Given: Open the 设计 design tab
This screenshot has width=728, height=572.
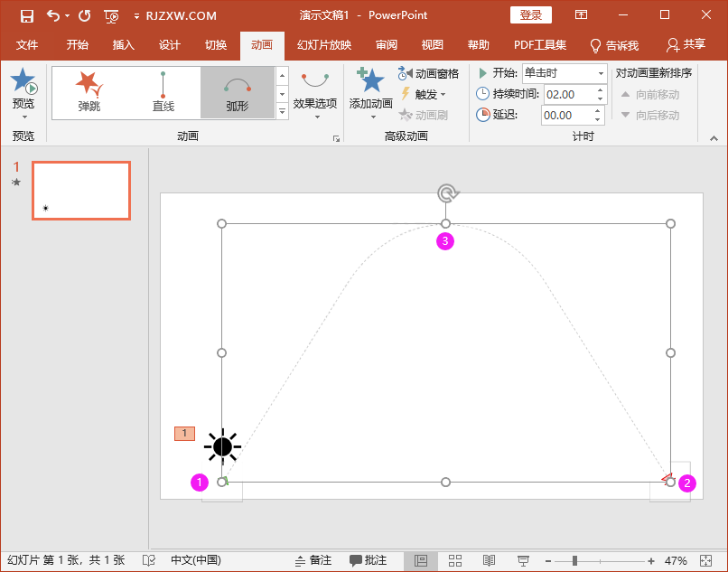Looking at the screenshot, I should 170,45.
